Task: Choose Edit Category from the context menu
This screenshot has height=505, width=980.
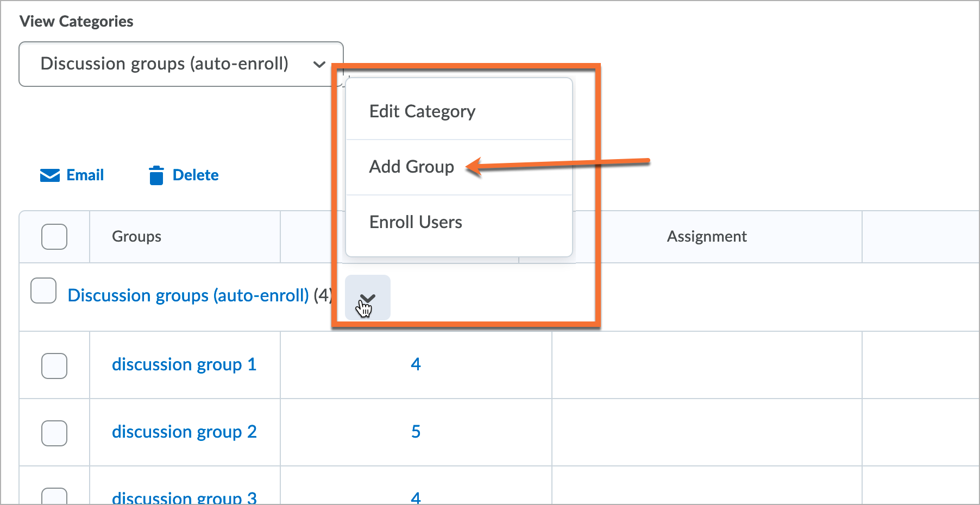Action: tap(422, 111)
